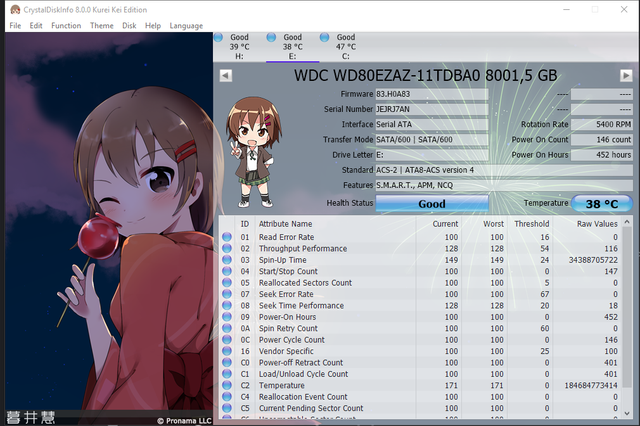Click the Standard field ACS-2
640x426 pixels.
[x=504, y=170]
